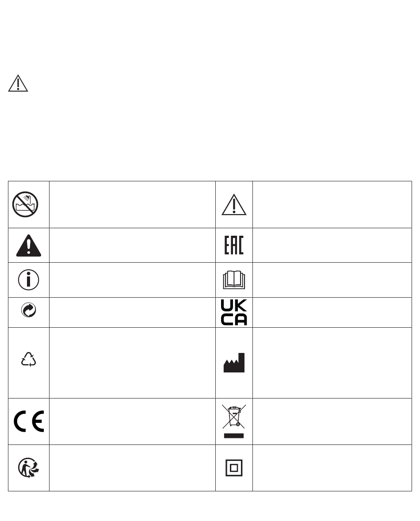
Task: Click the blank cell beside EAC mark
Action: (332, 245)
